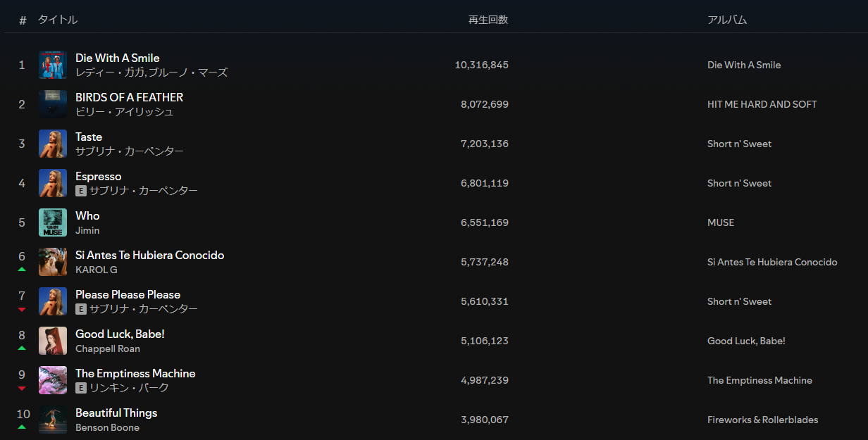The height and width of the screenshot is (440, 868).
Task: Click the Die With A Smile album cover
Action: tap(53, 65)
